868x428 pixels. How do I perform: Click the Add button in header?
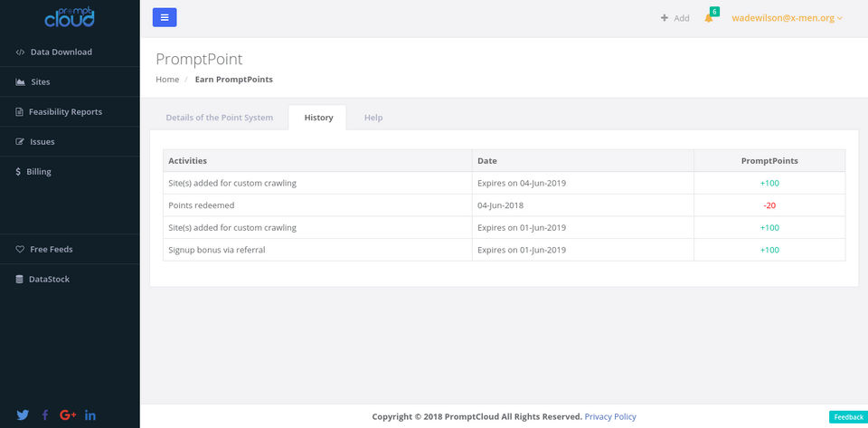click(675, 18)
